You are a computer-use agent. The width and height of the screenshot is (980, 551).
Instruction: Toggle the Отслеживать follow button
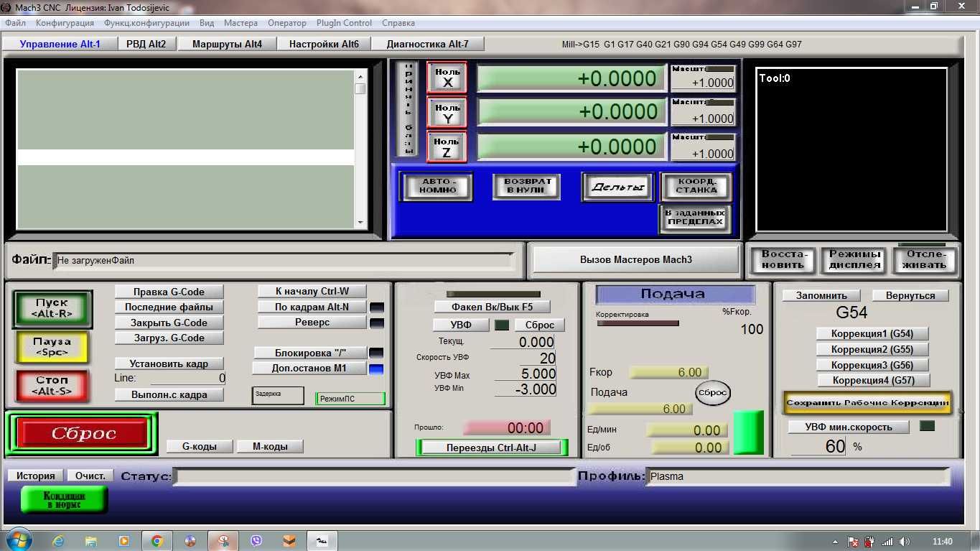pyautogui.click(x=925, y=260)
